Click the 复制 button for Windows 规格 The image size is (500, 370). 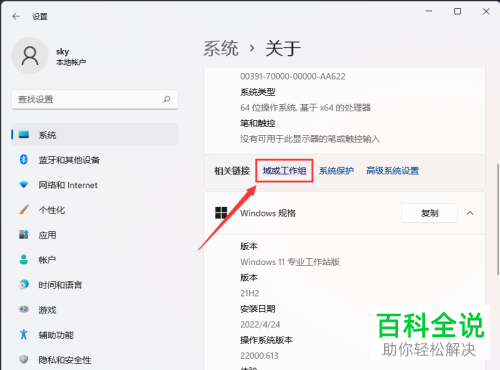(429, 213)
